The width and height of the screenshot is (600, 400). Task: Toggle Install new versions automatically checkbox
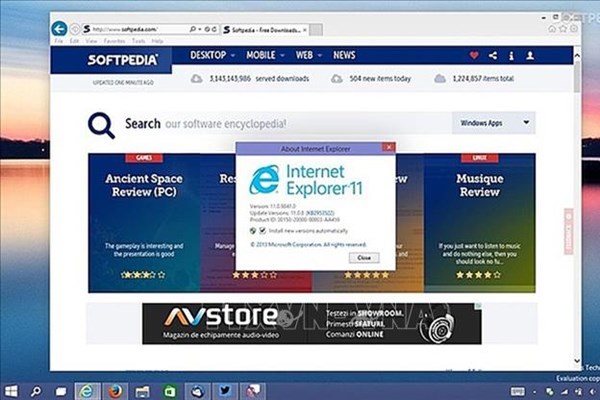[262, 231]
